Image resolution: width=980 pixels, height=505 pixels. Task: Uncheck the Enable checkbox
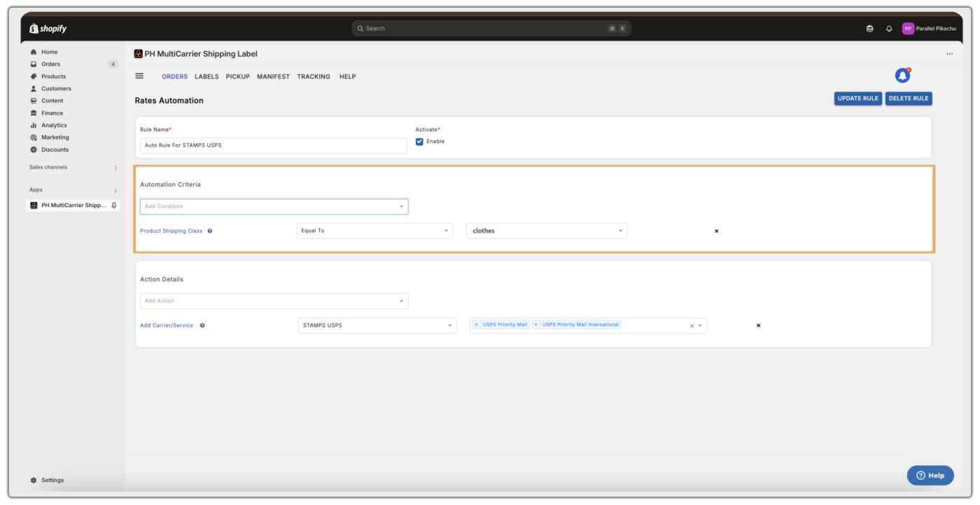[x=419, y=141]
